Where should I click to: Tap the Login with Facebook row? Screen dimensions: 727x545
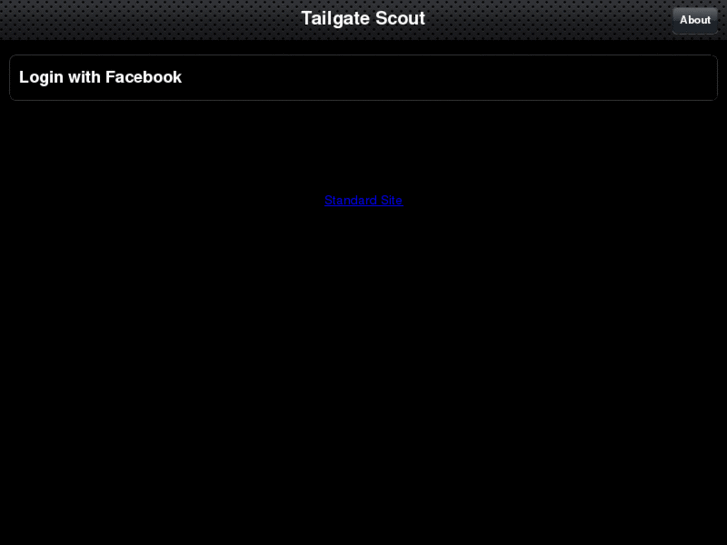tap(364, 77)
